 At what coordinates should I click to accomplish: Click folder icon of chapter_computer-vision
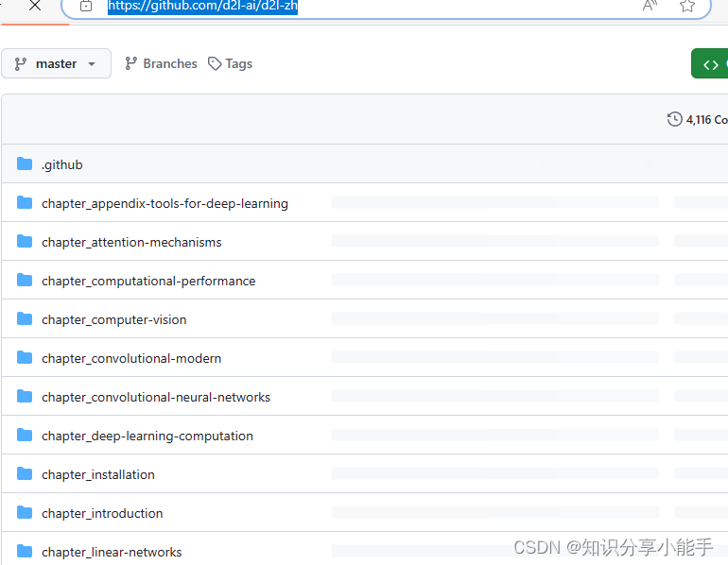(25, 318)
